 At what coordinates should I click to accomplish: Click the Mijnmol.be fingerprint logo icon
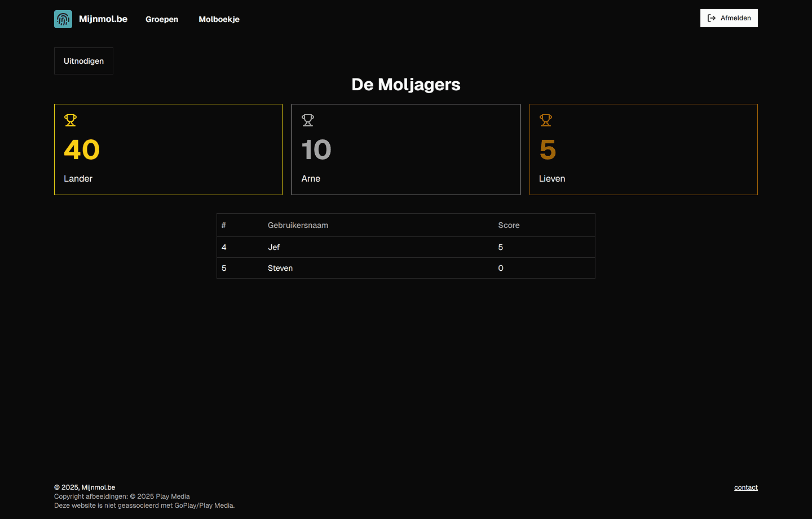click(x=63, y=19)
